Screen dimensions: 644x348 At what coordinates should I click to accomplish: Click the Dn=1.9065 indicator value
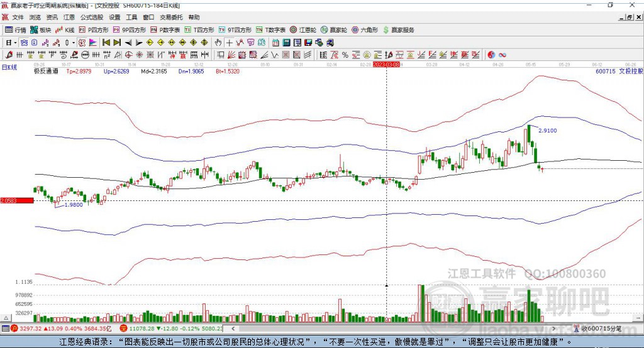point(191,71)
